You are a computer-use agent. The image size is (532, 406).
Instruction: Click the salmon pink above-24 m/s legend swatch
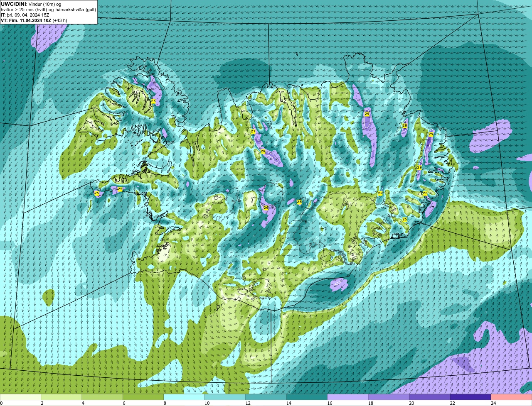tap(512, 397)
